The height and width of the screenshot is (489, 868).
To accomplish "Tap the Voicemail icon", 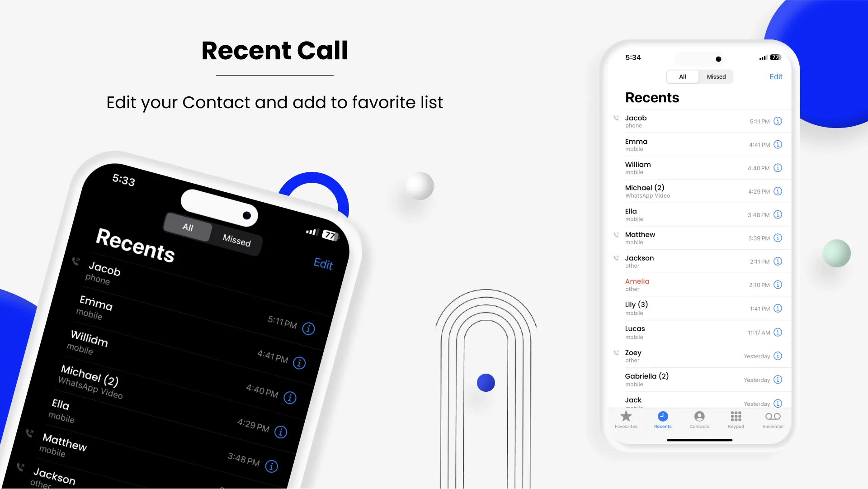I will coord(773,417).
